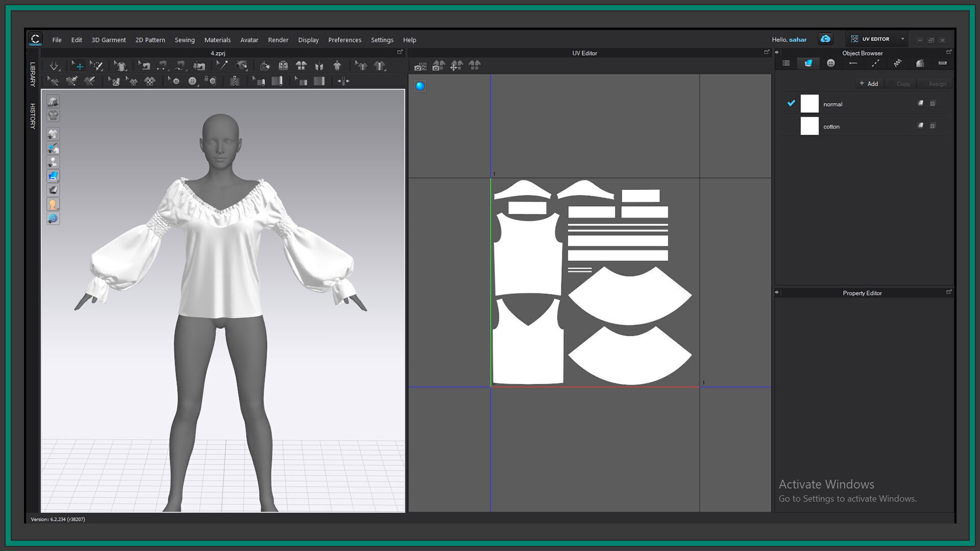
Task: Toggle Show Avatar eye icon in 3D view
Action: click(53, 162)
